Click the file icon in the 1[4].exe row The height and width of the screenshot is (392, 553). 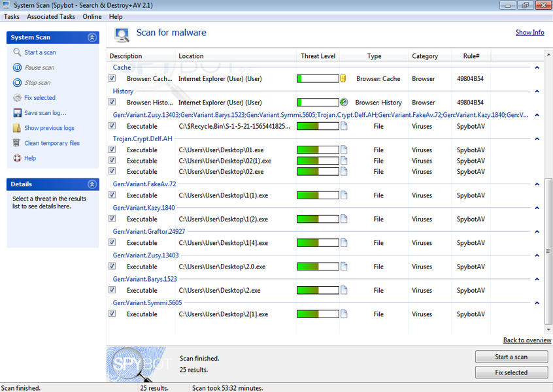[344, 242]
